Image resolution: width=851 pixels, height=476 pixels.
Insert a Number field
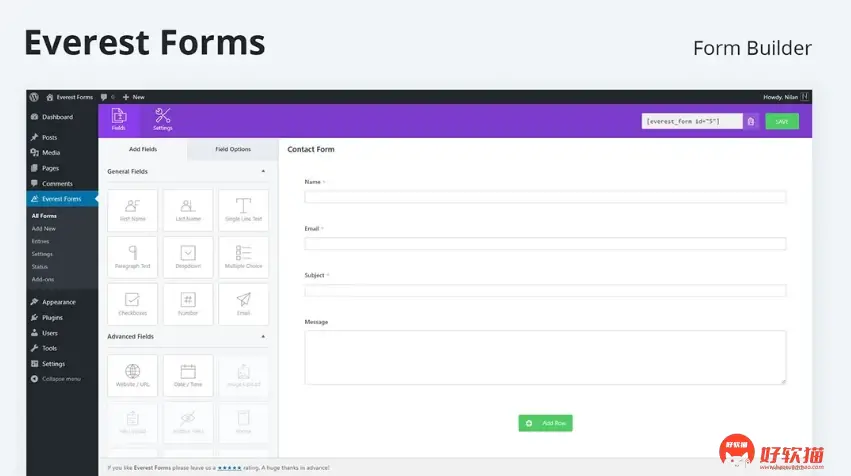pyautogui.click(x=188, y=303)
